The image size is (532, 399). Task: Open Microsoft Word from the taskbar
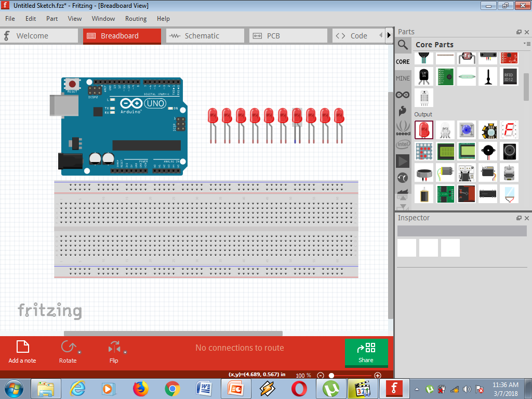pyautogui.click(x=204, y=389)
